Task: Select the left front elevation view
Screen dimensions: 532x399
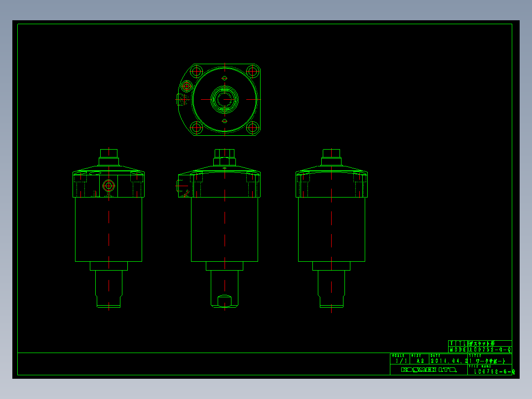Action: point(109,229)
